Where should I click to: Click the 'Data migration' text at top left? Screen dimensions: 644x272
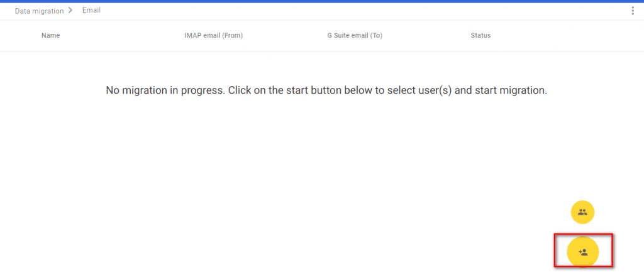[x=39, y=11]
